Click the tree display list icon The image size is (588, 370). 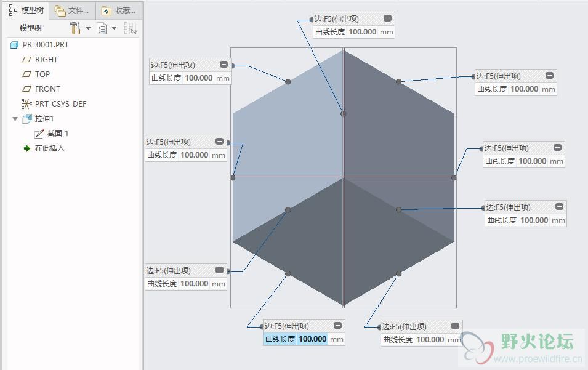click(102, 28)
